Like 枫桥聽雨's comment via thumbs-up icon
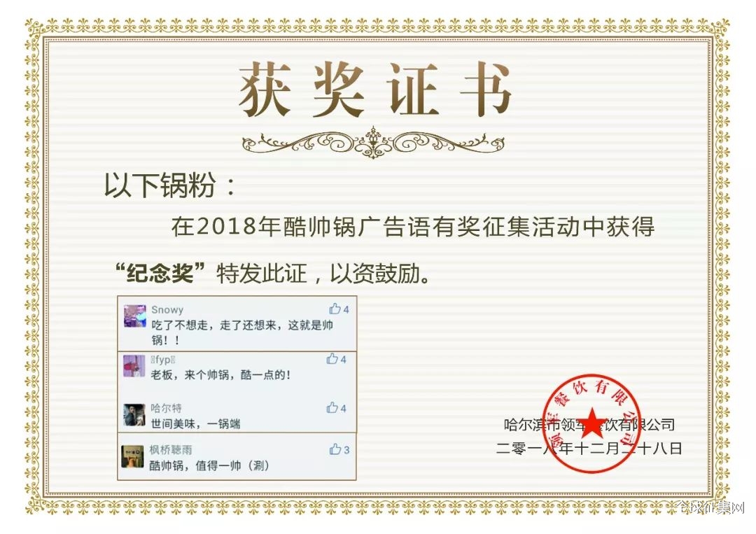Viewport: 756px width, 534px height. 335,449
